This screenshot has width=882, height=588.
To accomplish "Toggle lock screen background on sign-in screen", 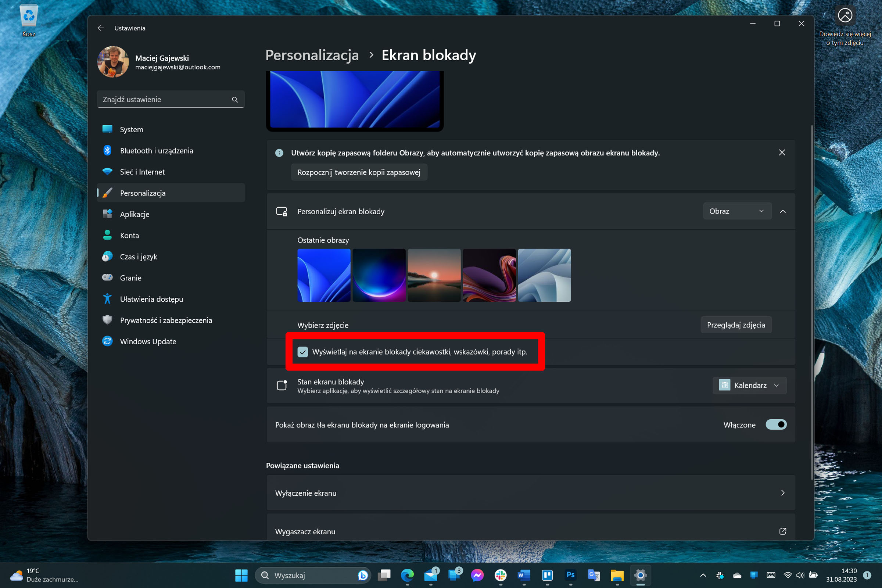I will click(776, 424).
